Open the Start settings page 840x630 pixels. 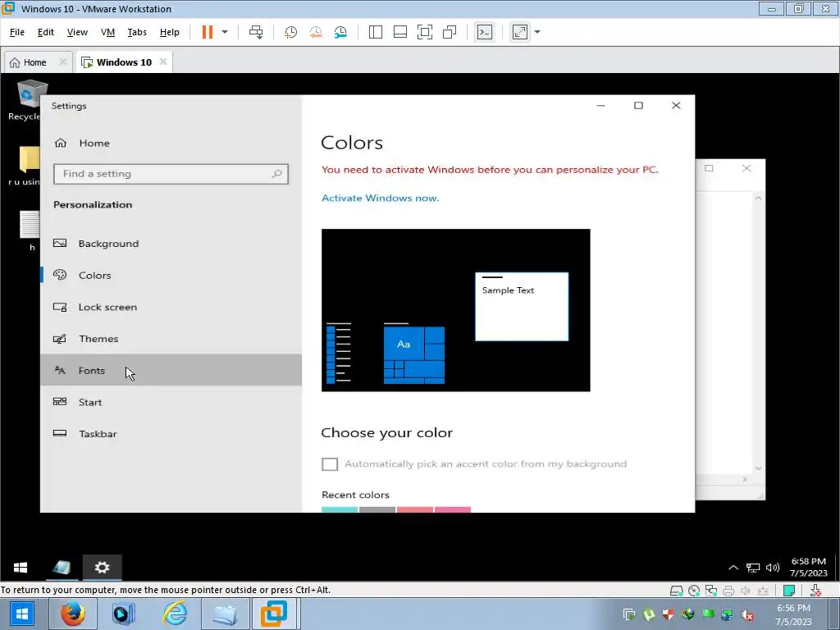tap(171, 402)
